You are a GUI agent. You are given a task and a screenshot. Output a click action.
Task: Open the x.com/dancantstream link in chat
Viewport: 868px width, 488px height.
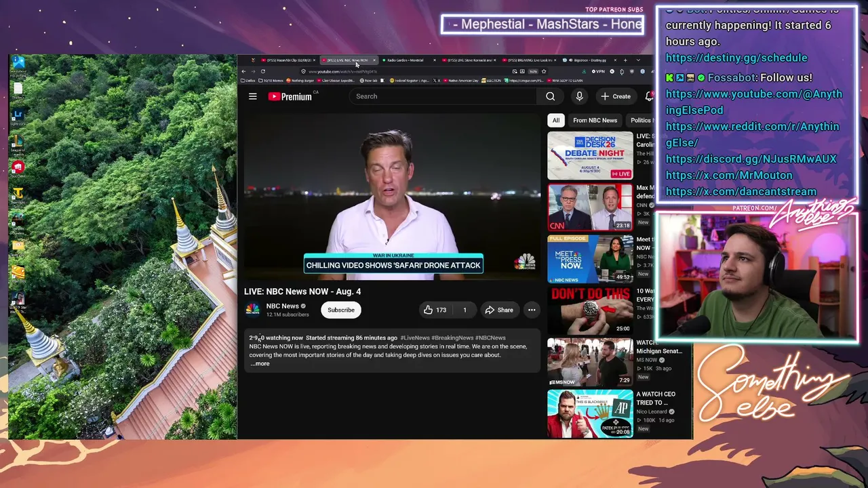click(741, 191)
